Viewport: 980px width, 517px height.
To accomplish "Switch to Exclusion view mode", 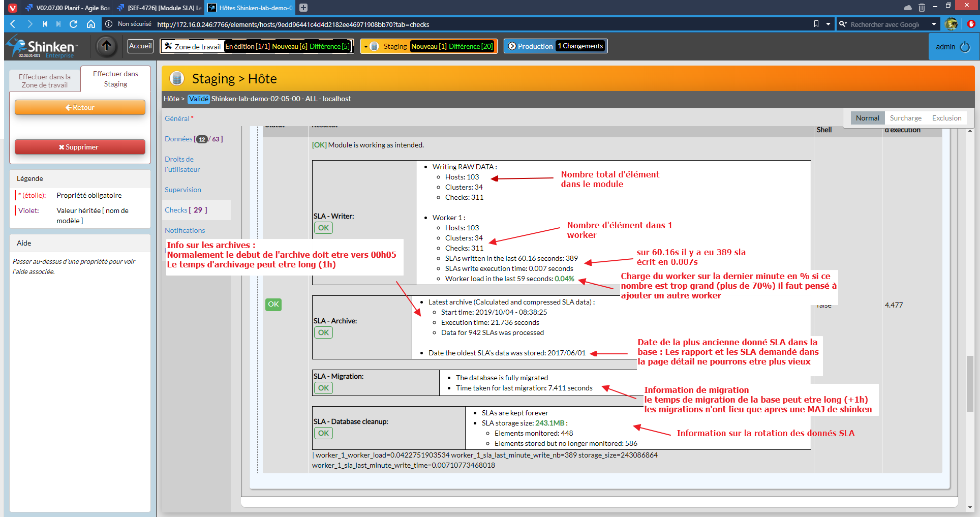I will pyautogui.click(x=946, y=118).
